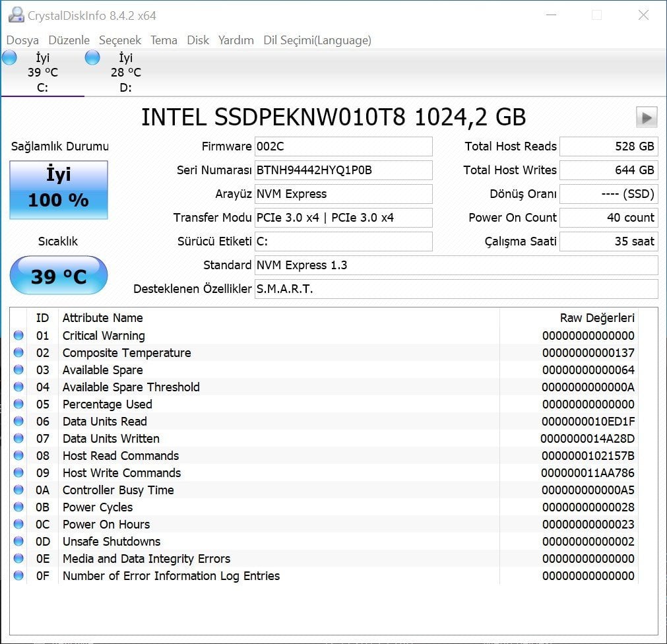Click status orb beside Composite Temperature

pos(18,352)
